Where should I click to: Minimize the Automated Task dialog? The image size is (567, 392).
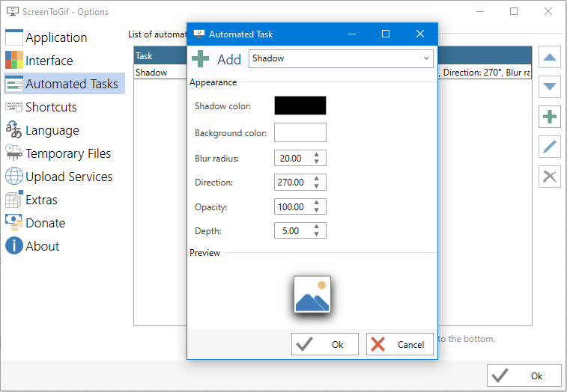point(352,34)
